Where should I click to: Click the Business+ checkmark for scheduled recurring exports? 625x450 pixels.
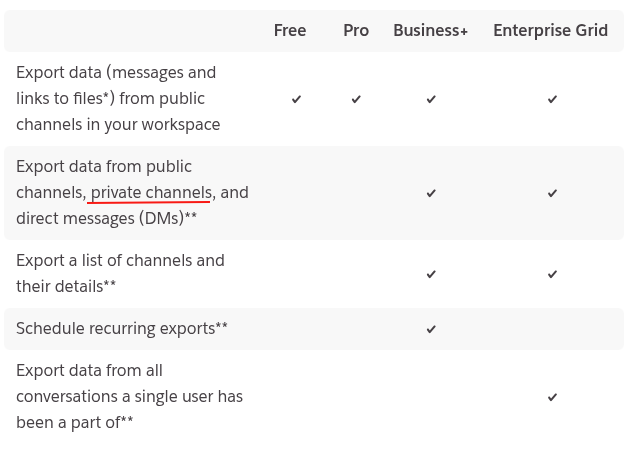coord(431,329)
